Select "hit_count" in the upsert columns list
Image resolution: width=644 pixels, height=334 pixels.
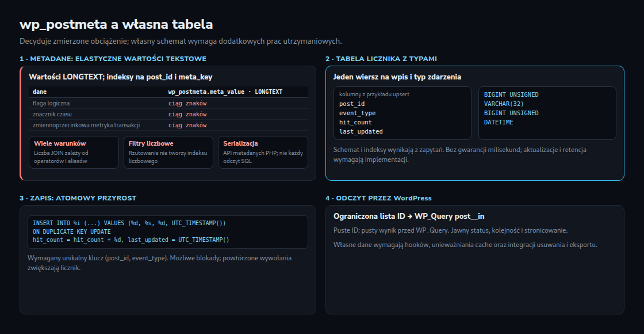pos(356,122)
